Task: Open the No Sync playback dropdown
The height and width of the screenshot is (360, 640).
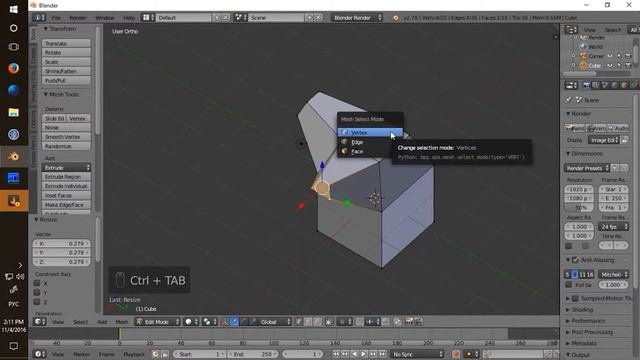Action: coord(417,354)
